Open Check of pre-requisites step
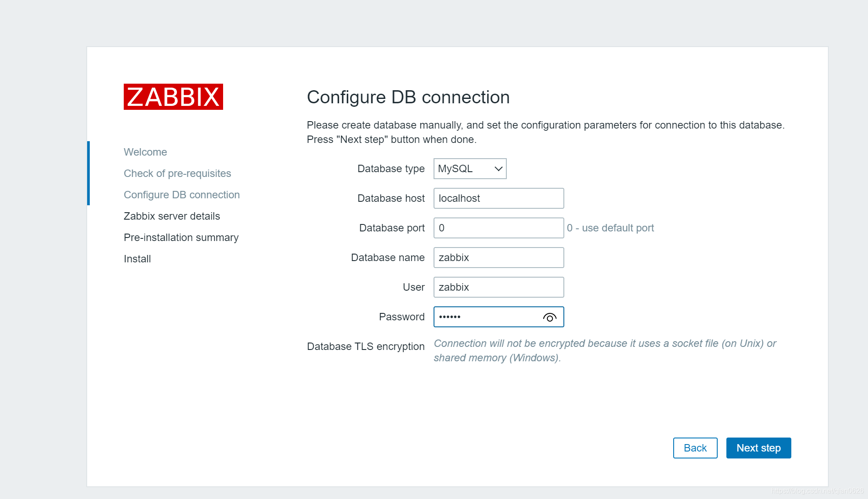This screenshot has width=868, height=499. 177,173
